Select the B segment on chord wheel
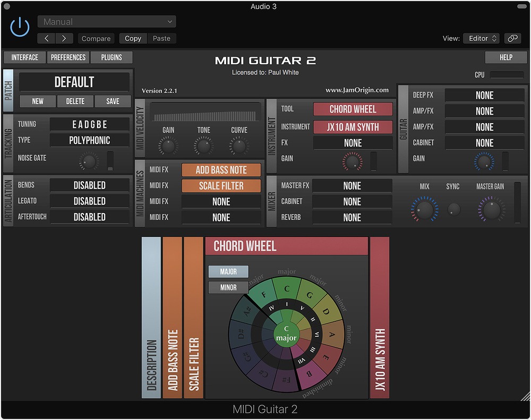531x420 pixels. coord(309,374)
